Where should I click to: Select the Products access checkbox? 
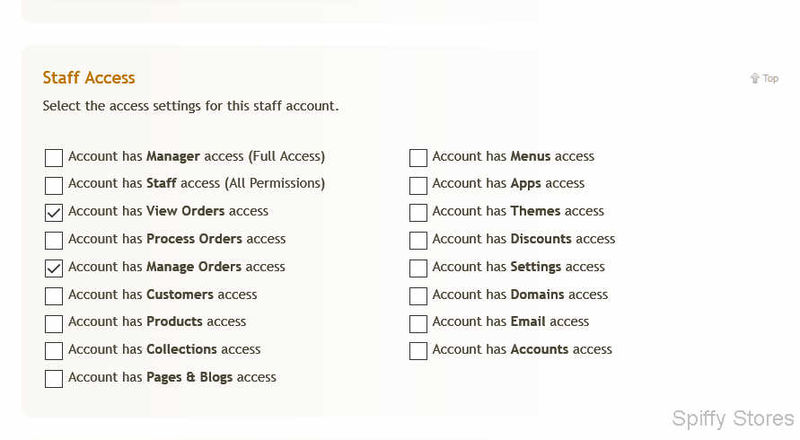click(x=54, y=323)
